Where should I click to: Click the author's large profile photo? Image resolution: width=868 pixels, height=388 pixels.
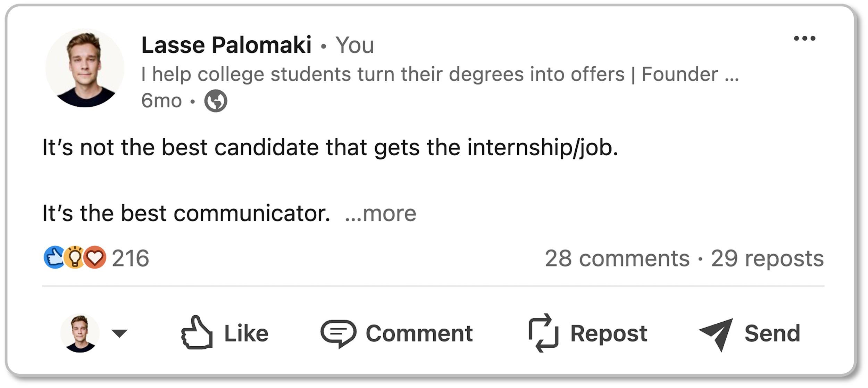85,68
